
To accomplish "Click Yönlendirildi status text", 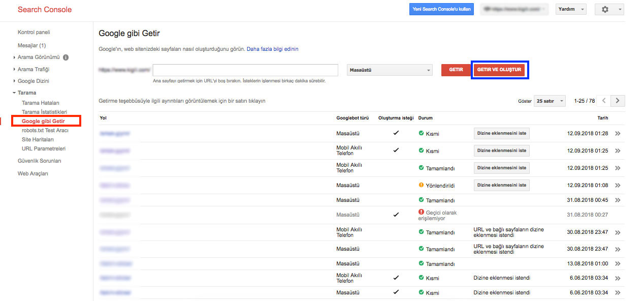I will click(440, 186).
